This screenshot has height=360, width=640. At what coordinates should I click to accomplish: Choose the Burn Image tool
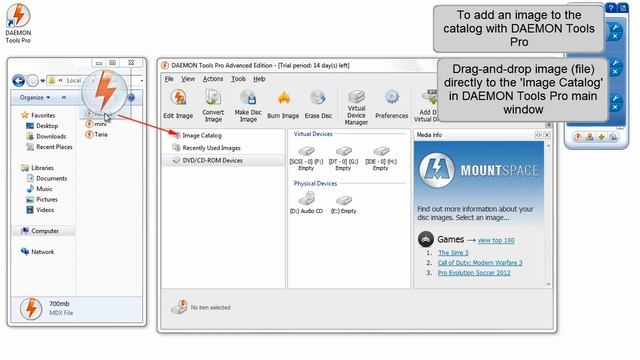pyautogui.click(x=283, y=104)
